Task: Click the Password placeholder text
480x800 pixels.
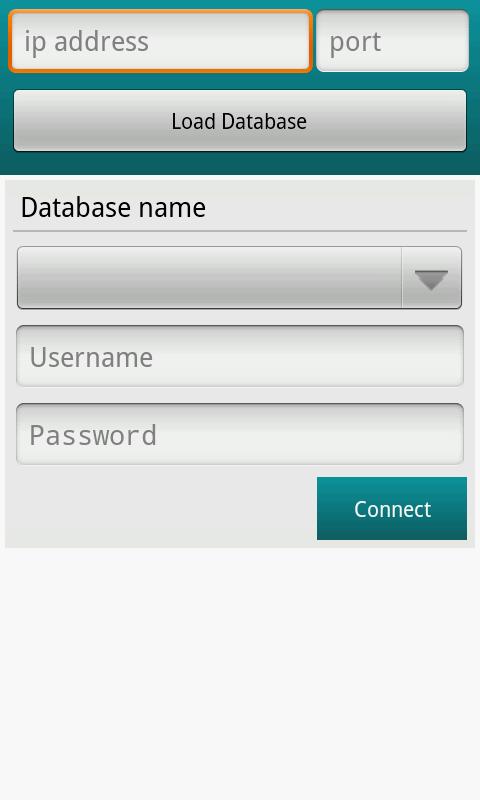Action: 93,435
